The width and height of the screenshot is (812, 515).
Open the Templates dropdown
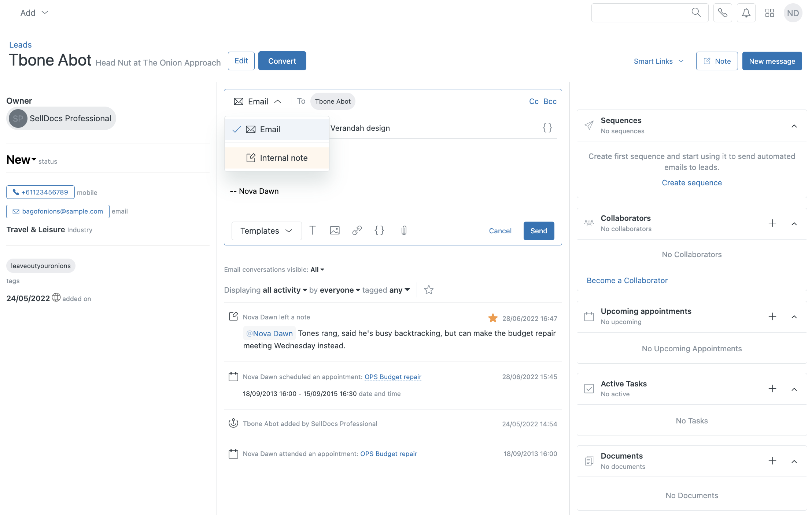pyautogui.click(x=266, y=231)
